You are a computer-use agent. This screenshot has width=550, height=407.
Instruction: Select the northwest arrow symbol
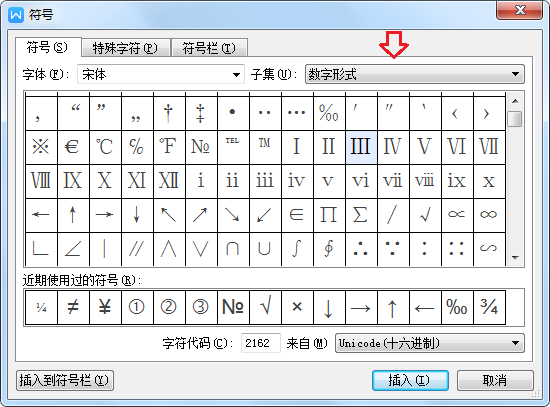click(169, 214)
